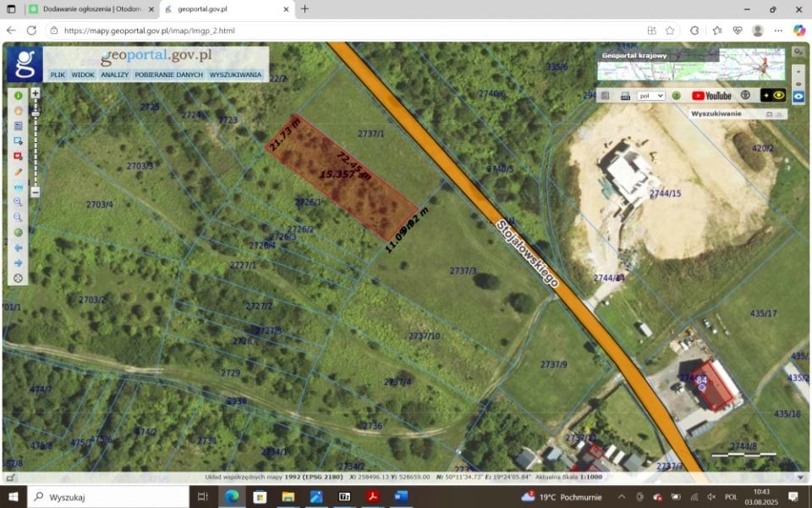Maximize the Wyszukiwanie panel

769,114
